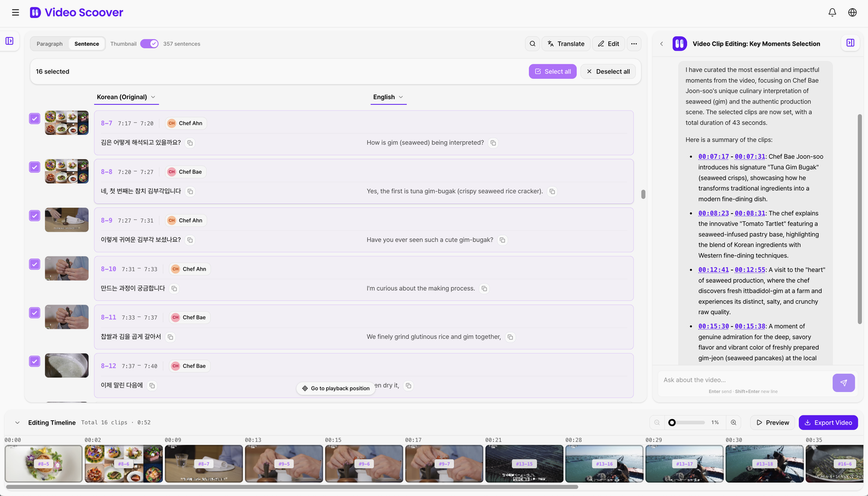Zoom in the timeline

(x=733, y=423)
